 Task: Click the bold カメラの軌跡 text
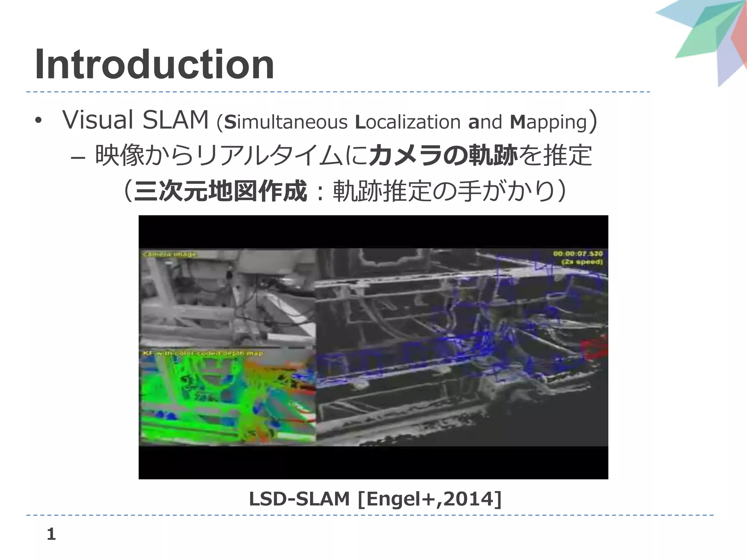(x=443, y=155)
